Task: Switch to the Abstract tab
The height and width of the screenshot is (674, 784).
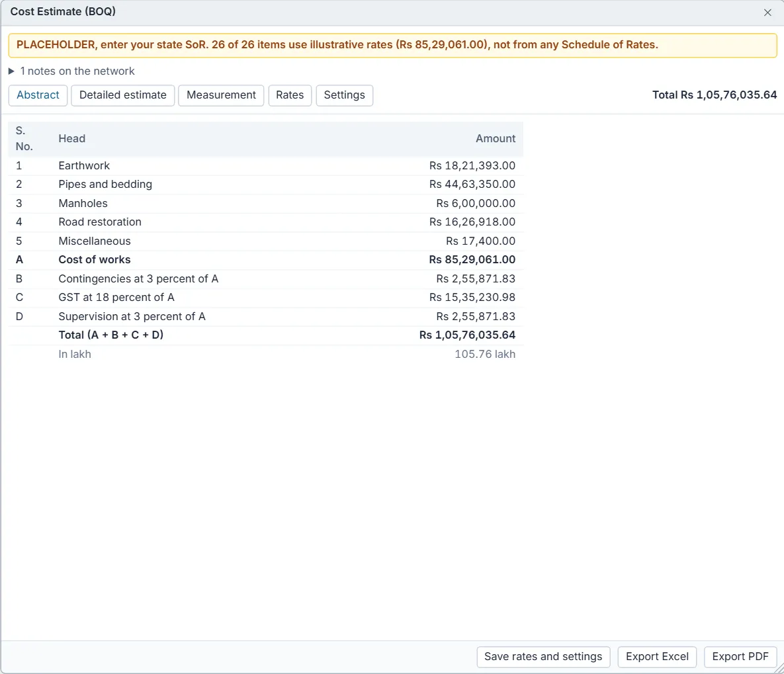Action: tap(38, 95)
